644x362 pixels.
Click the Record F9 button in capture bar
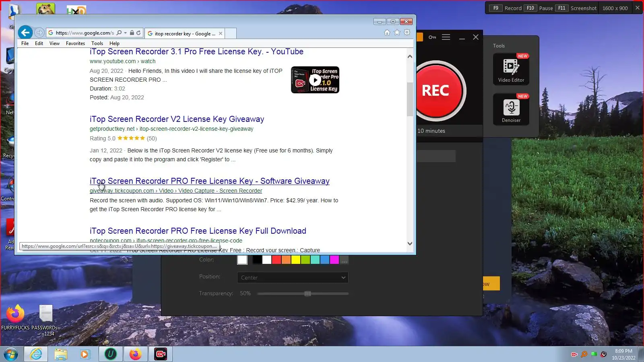tap(505, 8)
